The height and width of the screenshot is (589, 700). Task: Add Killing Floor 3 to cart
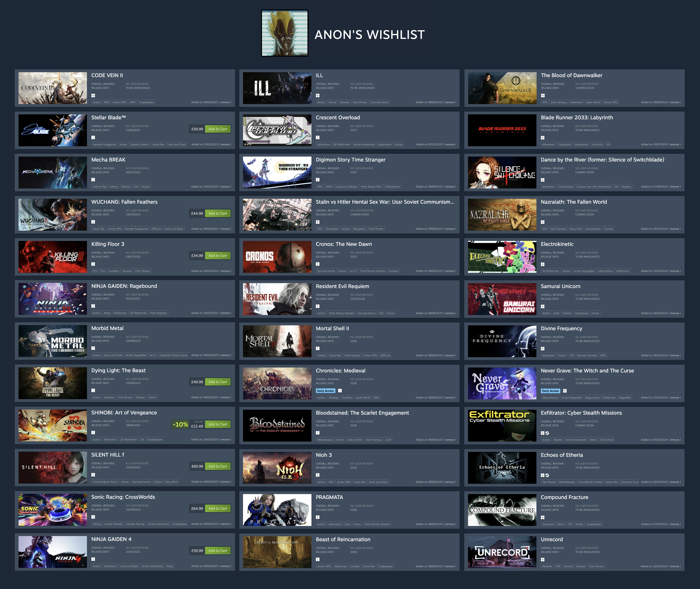[218, 256]
